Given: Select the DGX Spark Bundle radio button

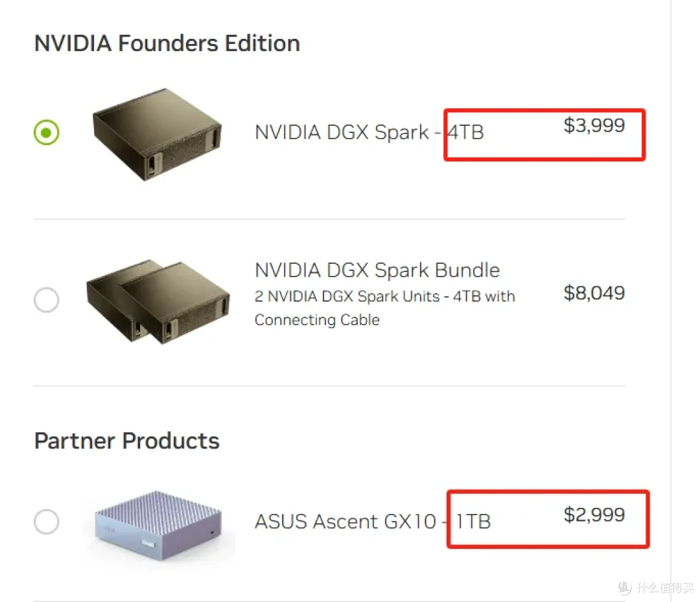Looking at the screenshot, I should tap(47, 299).
